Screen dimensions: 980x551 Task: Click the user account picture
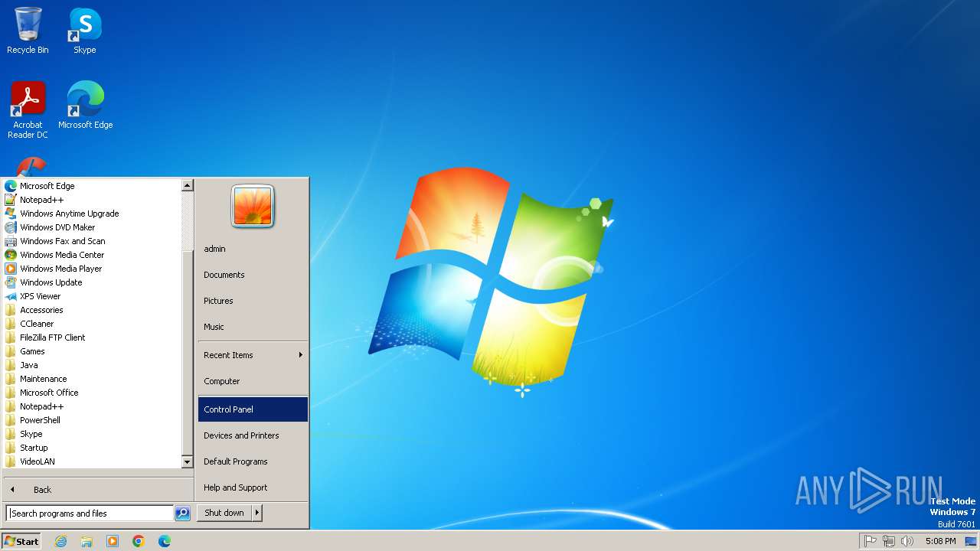253,207
